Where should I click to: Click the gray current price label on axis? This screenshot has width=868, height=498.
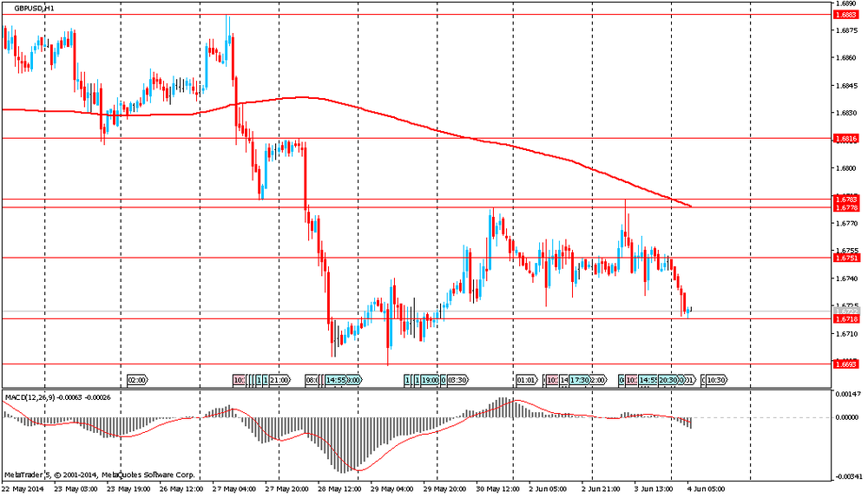tap(845, 311)
